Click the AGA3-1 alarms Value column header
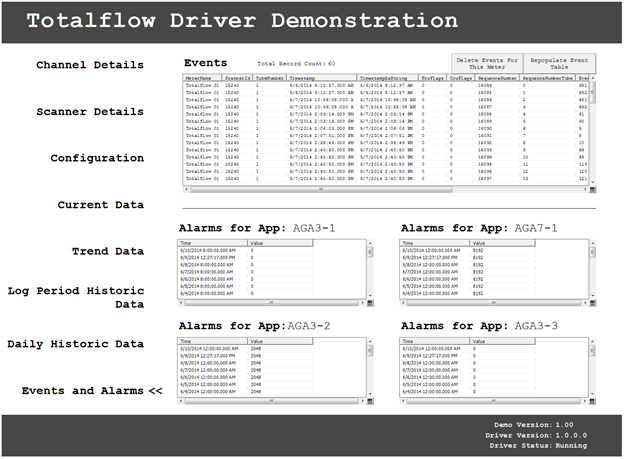The height and width of the screenshot is (459, 624). [280, 243]
